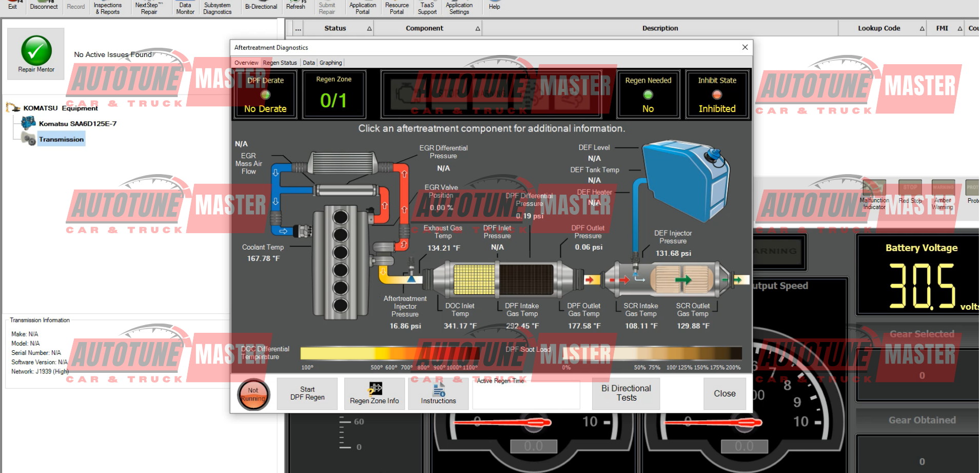Screen dimensions: 980x473
Task: Click the Malfunction Indicator lamp icon
Action: point(874,188)
